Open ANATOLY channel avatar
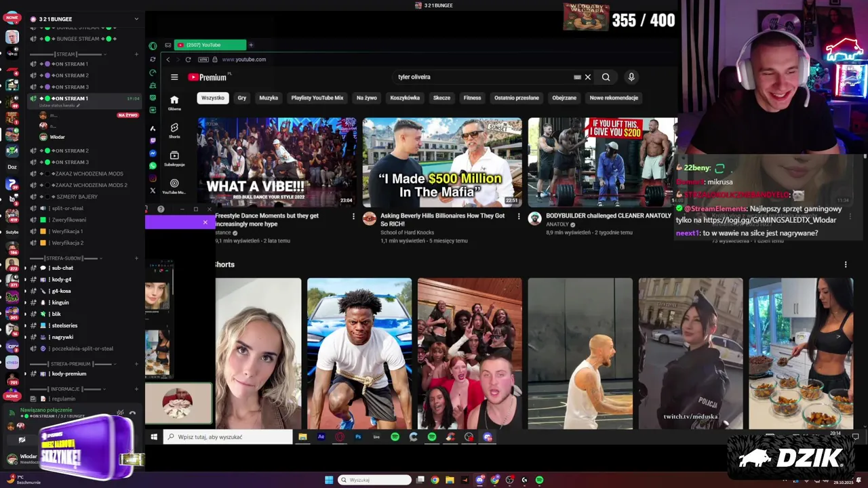Image resolution: width=868 pixels, height=488 pixels. coord(535,218)
